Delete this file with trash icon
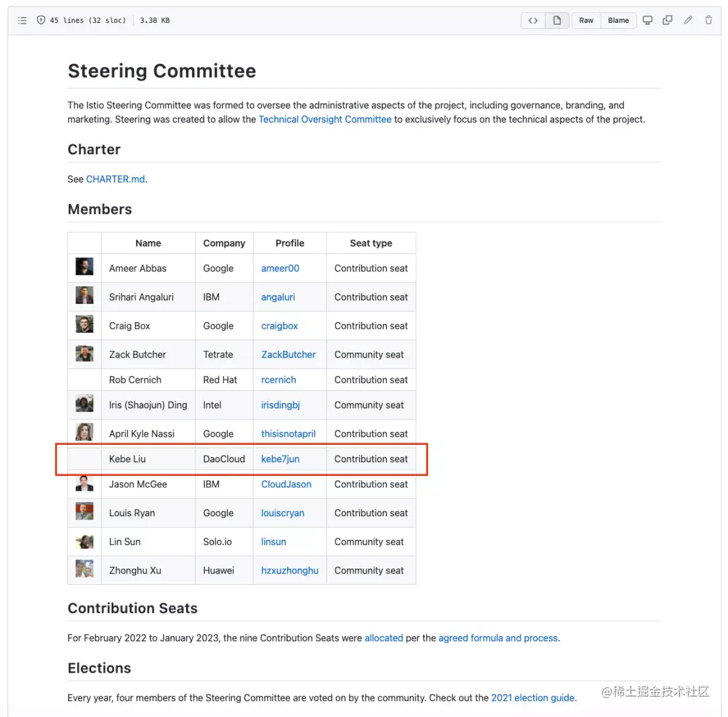The width and height of the screenshot is (728, 717). 708,20
